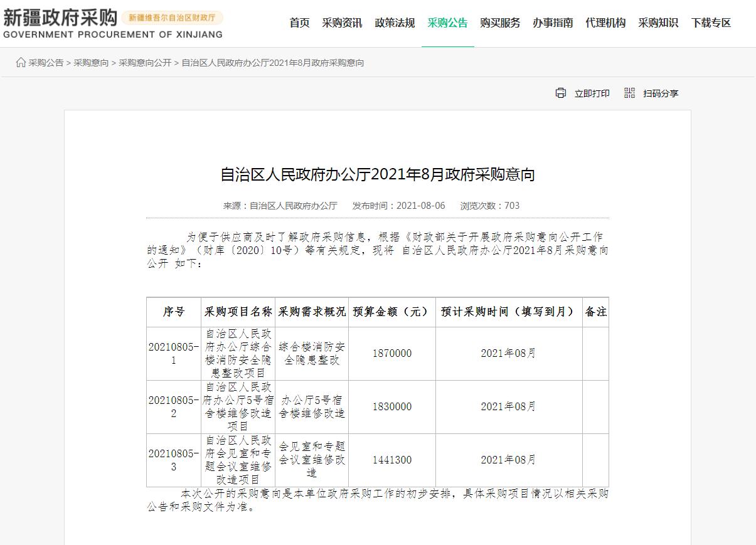Click 采购意向公开 breadcrumb link
756x545 pixels.
point(145,63)
